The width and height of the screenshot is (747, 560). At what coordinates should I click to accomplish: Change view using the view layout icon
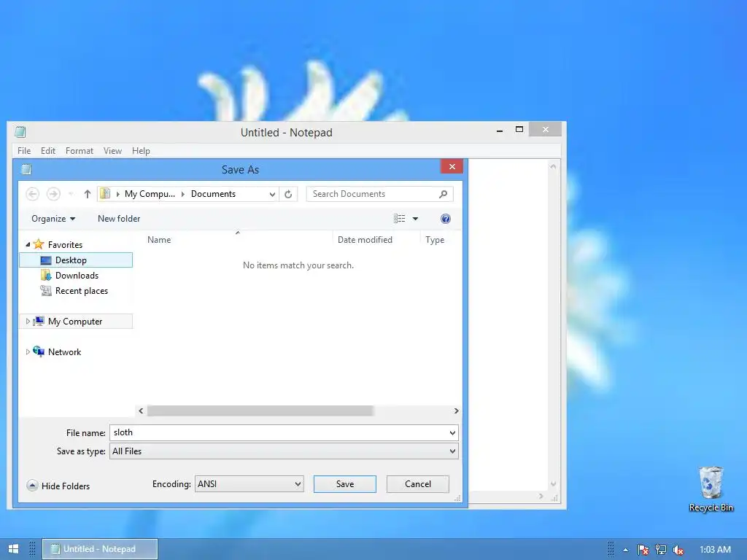click(399, 219)
